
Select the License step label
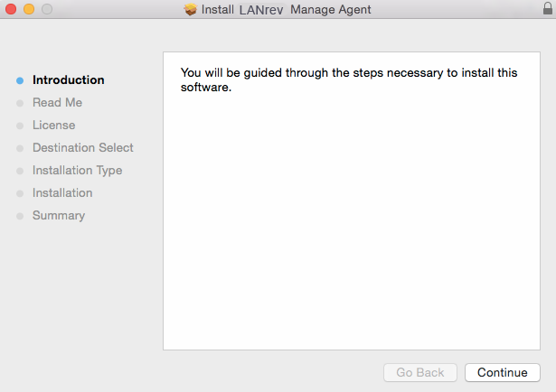(x=53, y=125)
